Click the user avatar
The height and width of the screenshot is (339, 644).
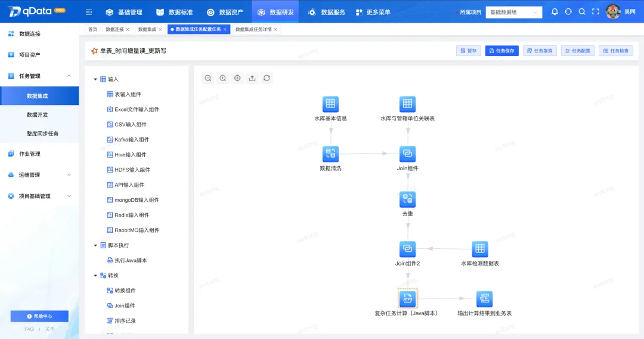pyautogui.click(x=613, y=12)
